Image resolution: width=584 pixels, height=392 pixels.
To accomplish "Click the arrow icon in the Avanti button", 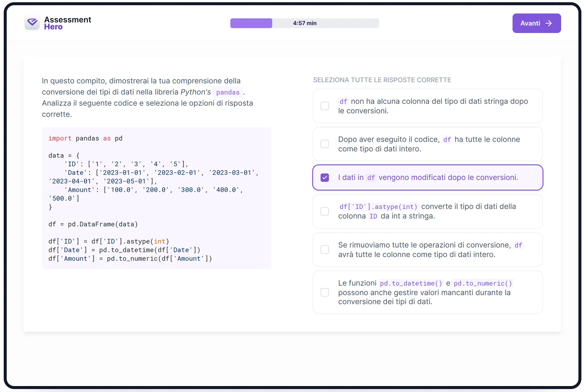I will point(549,23).
